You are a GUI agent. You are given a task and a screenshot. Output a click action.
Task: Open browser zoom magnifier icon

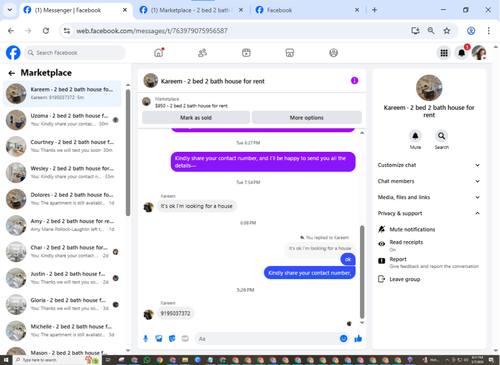[431, 31]
